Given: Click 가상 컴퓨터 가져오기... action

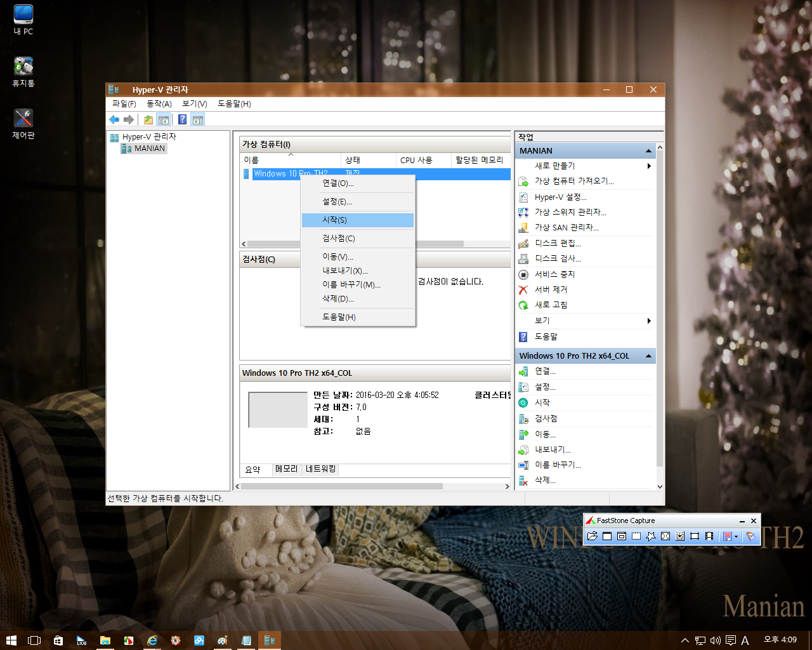Looking at the screenshot, I should 574,182.
